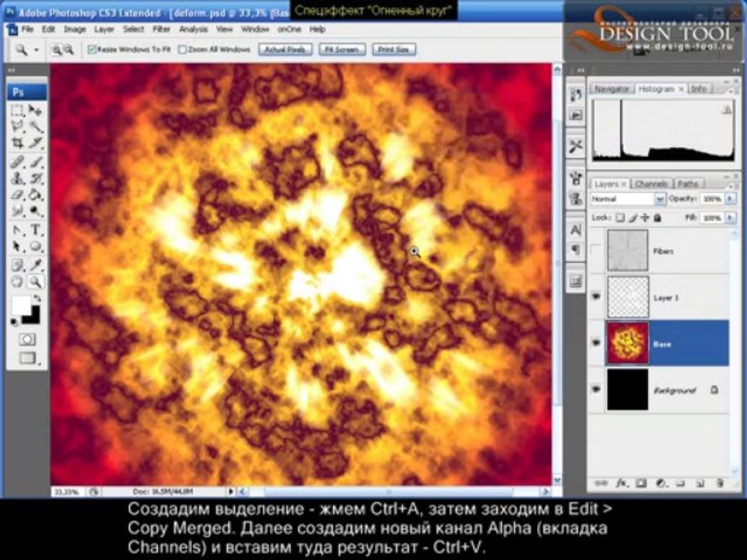Viewport: 747px width, 560px height.
Task: Select the Pen tool
Action: [18, 230]
